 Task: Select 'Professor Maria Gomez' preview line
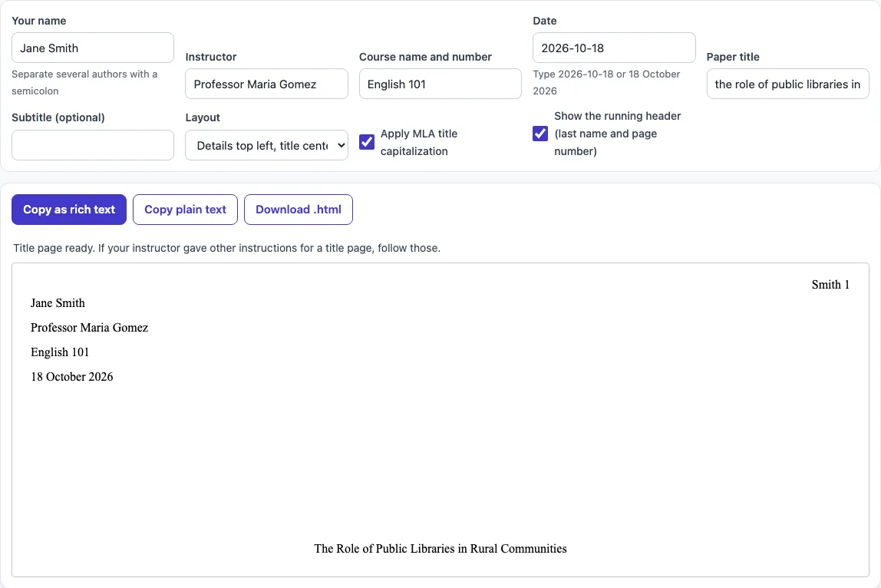click(89, 328)
